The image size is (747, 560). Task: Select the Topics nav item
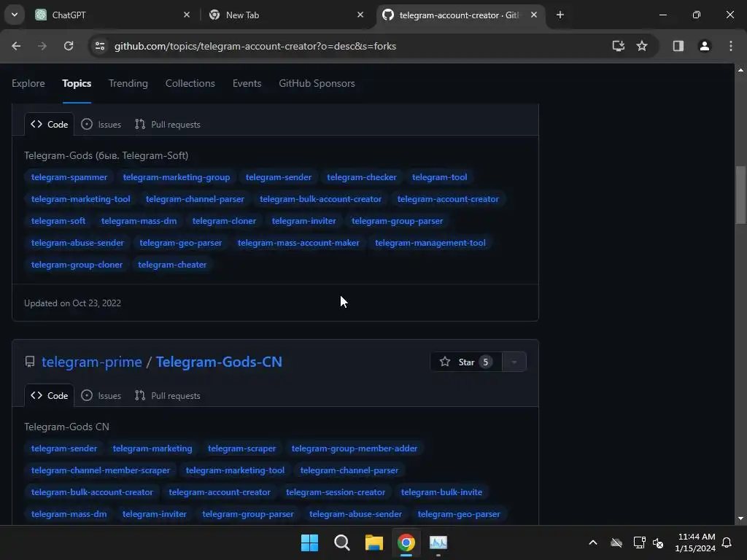pyautogui.click(x=77, y=83)
